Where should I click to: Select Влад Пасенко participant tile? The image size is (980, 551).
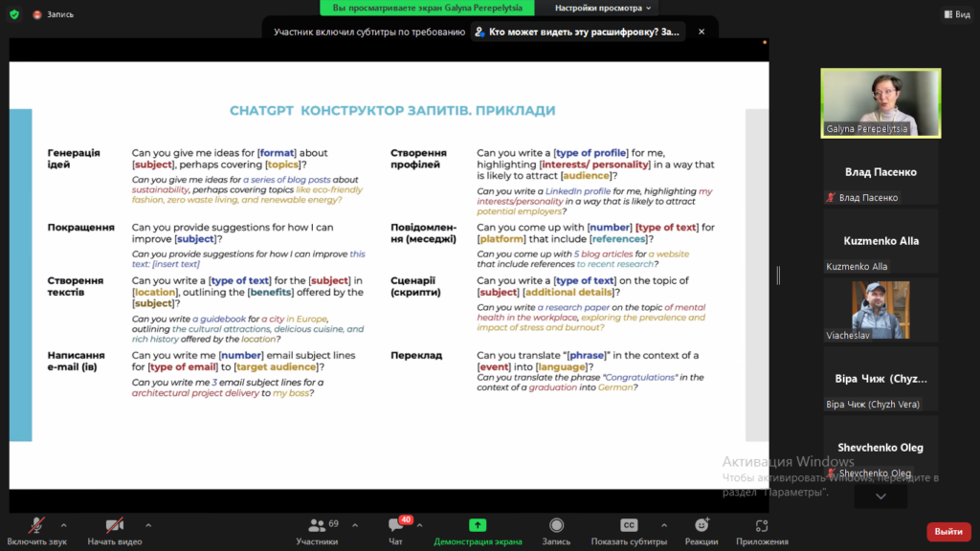880,172
